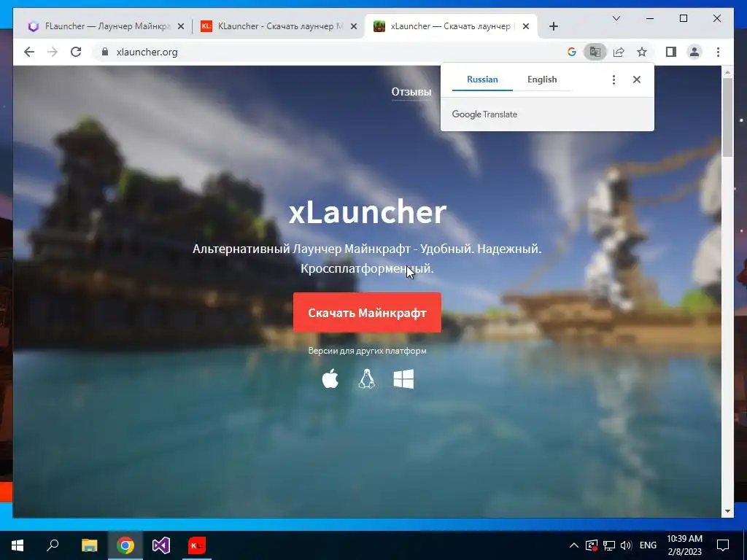Image resolution: width=747 pixels, height=560 pixels.
Task: Reload the xlauncher.org page
Action: coord(76,52)
